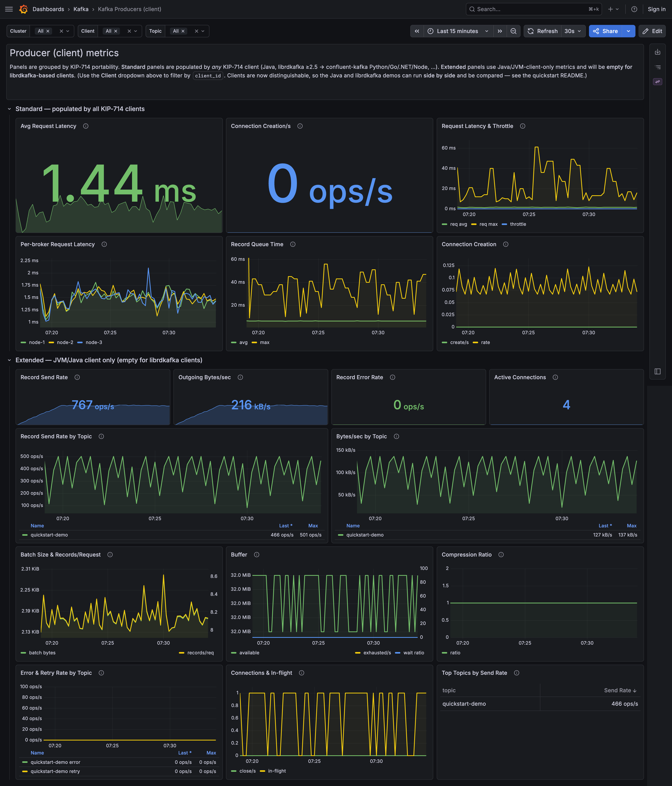
Task: Shift time range forward arrows
Action: pos(500,31)
